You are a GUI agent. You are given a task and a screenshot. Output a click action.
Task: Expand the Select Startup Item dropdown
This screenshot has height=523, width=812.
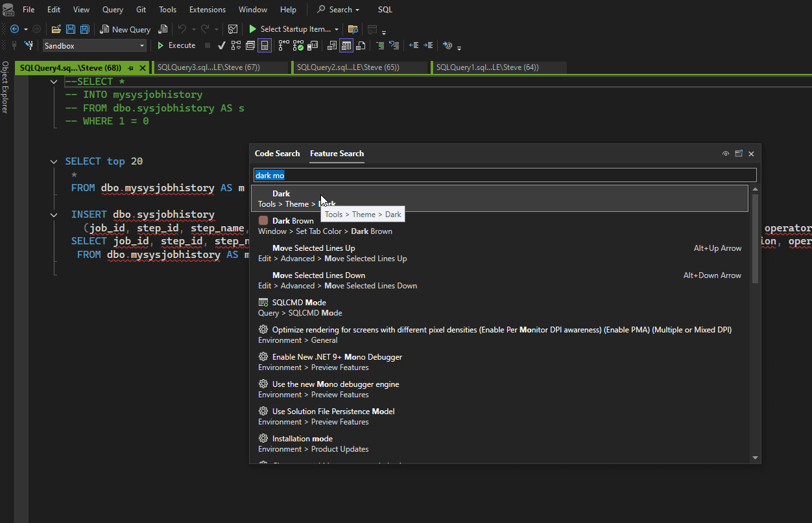[337, 29]
